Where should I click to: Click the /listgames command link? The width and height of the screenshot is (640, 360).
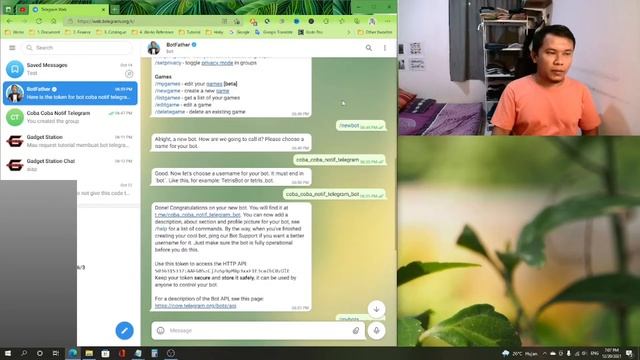coord(167,98)
